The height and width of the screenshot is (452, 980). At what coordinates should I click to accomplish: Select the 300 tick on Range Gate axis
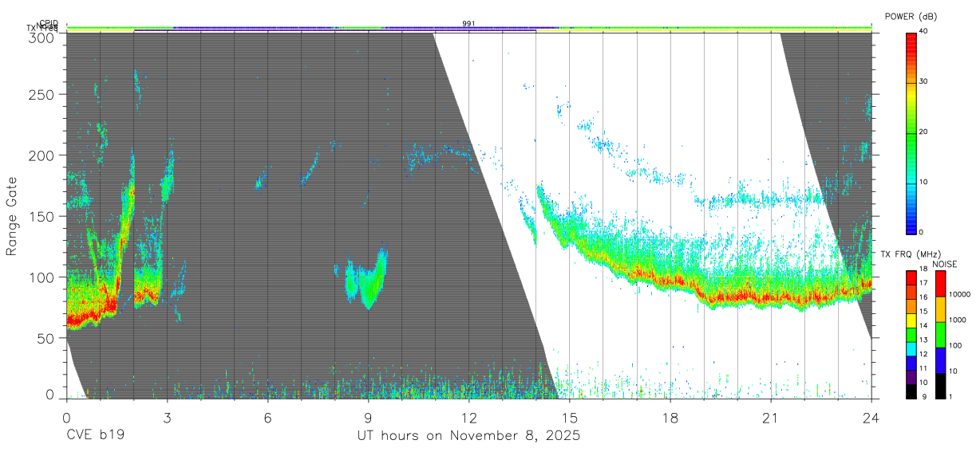click(41, 37)
